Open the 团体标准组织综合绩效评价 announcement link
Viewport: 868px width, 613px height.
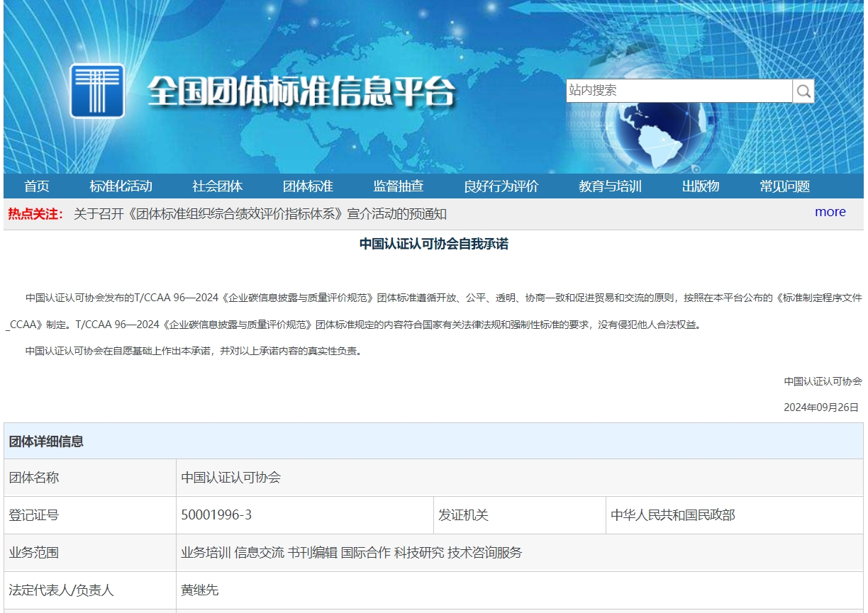(x=260, y=214)
